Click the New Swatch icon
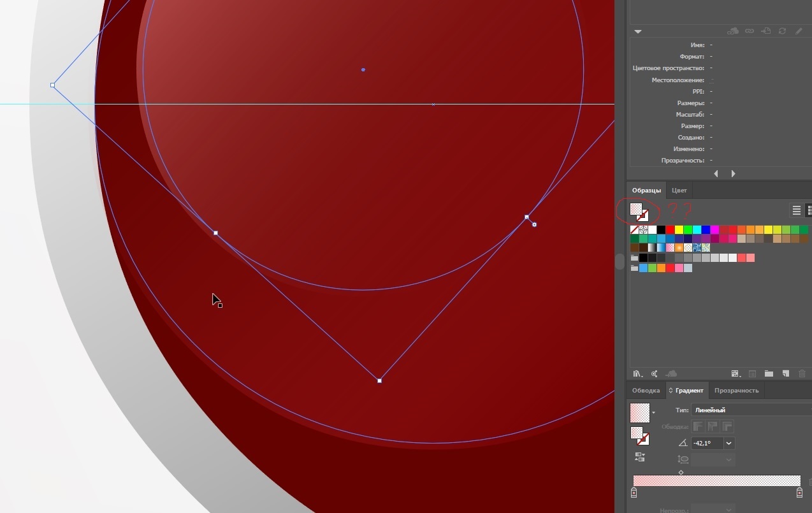 pos(785,374)
